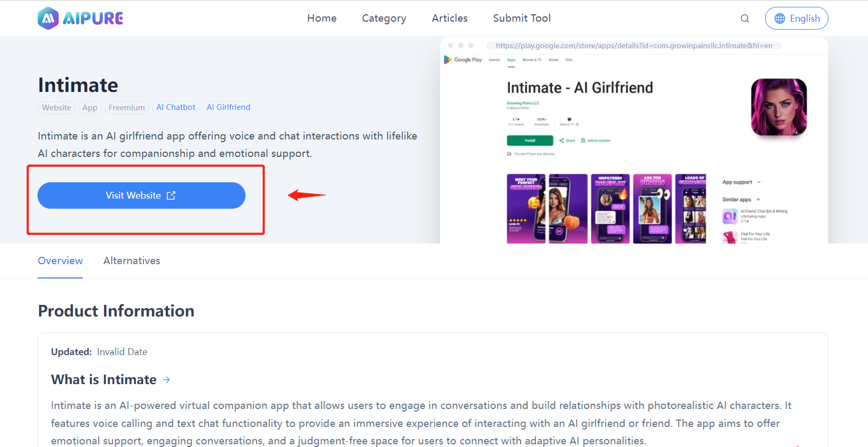
Task: Open Submit Tool page
Action: [x=522, y=18]
